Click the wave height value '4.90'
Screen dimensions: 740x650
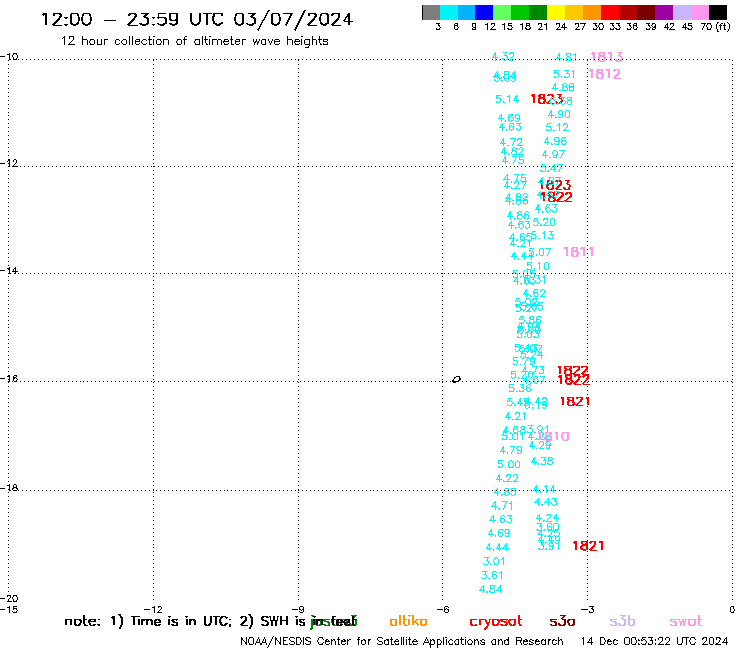[559, 114]
